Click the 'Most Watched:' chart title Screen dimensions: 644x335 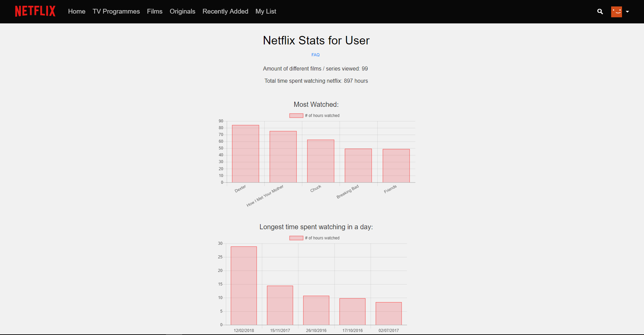(316, 104)
